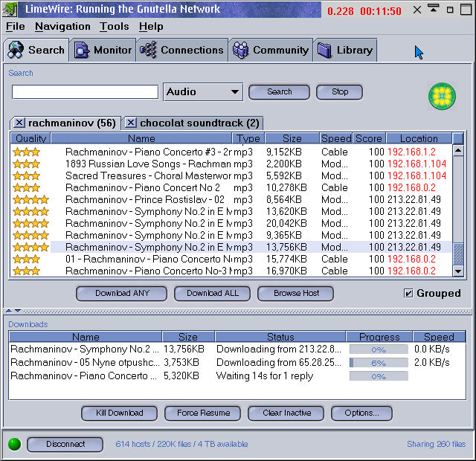Click Clear Inactive button

(x=286, y=413)
